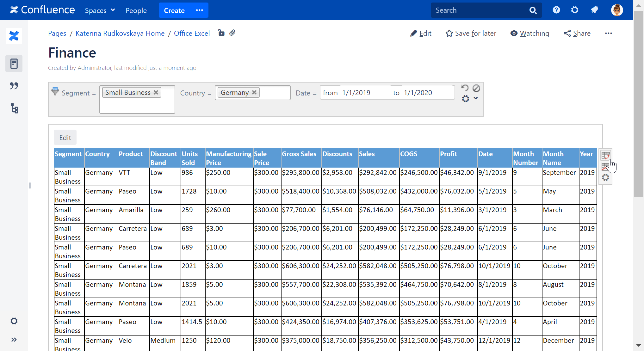Remove the Germany filter tag

[x=254, y=92]
